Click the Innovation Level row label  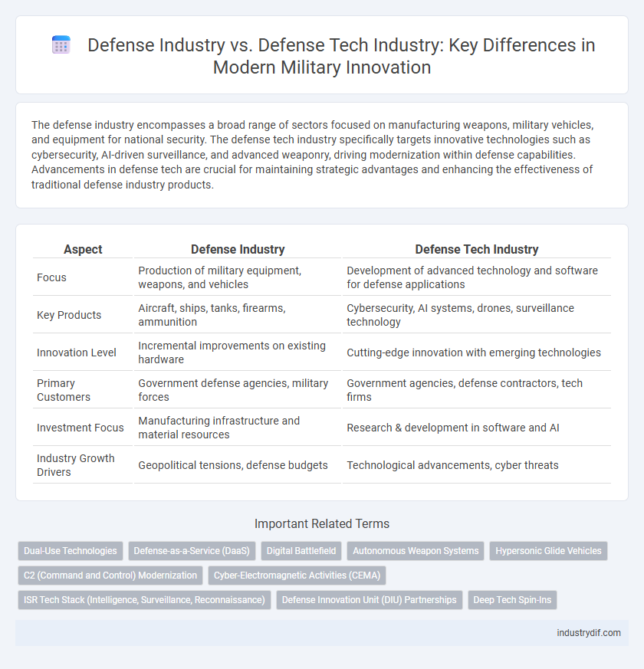tap(77, 353)
